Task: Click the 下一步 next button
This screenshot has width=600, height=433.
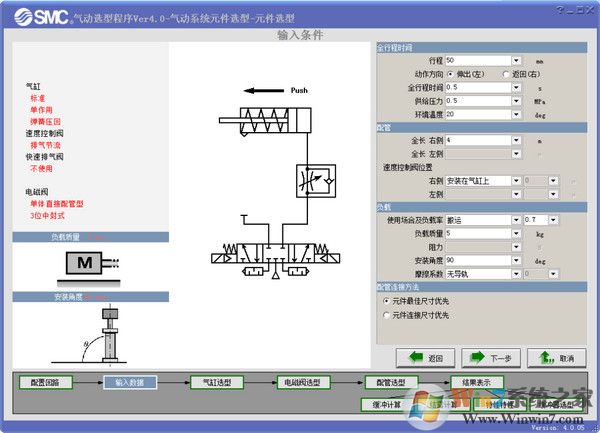Action: (x=491, y=358)
